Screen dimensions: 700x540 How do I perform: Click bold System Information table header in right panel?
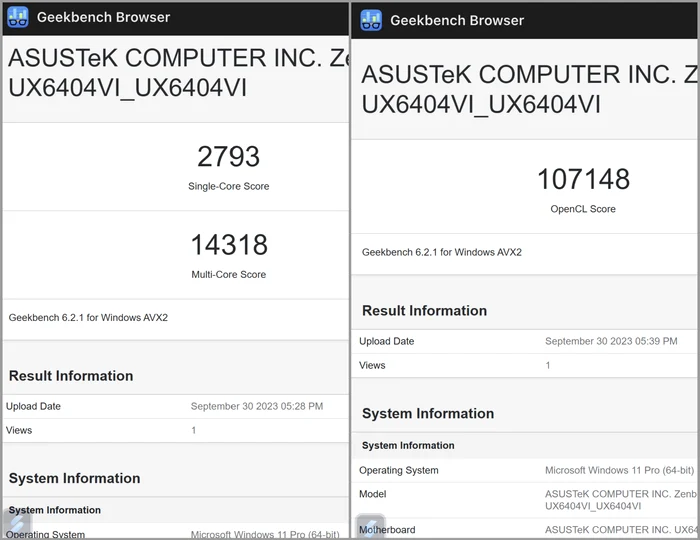[408, 445]
